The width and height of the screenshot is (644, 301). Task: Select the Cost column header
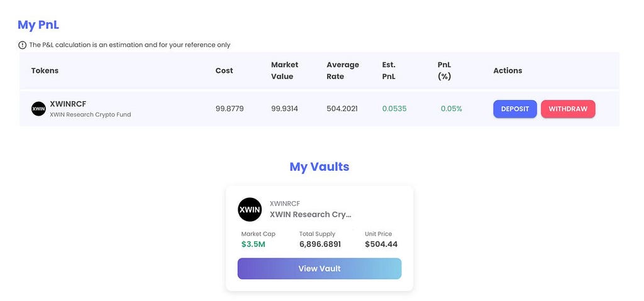[x=225, y=70]
